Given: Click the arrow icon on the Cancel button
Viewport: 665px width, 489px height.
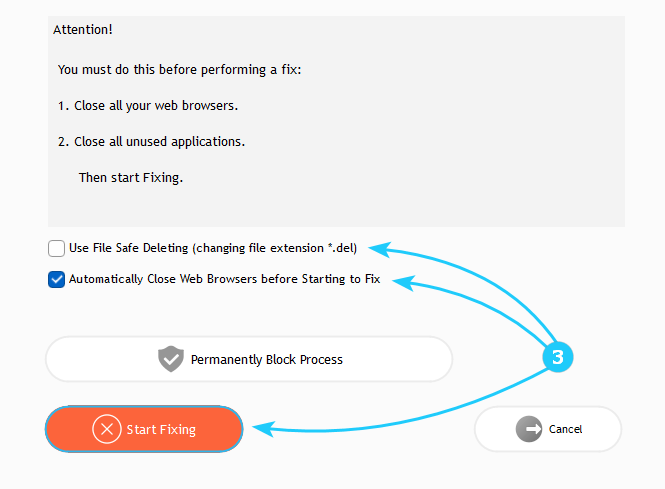Looking at the screenshot, I should 529,429.
